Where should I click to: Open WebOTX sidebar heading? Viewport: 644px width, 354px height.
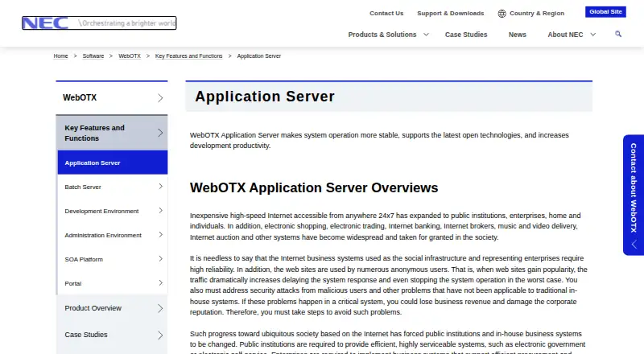112,97
